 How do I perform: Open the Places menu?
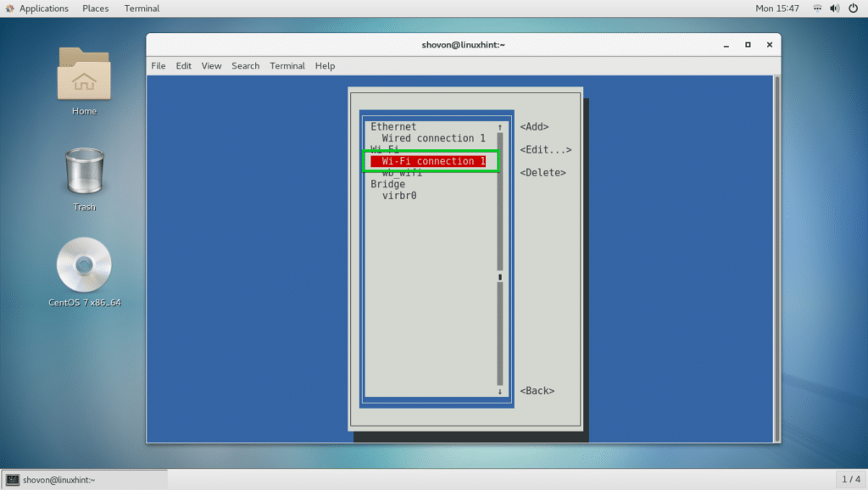95,8
